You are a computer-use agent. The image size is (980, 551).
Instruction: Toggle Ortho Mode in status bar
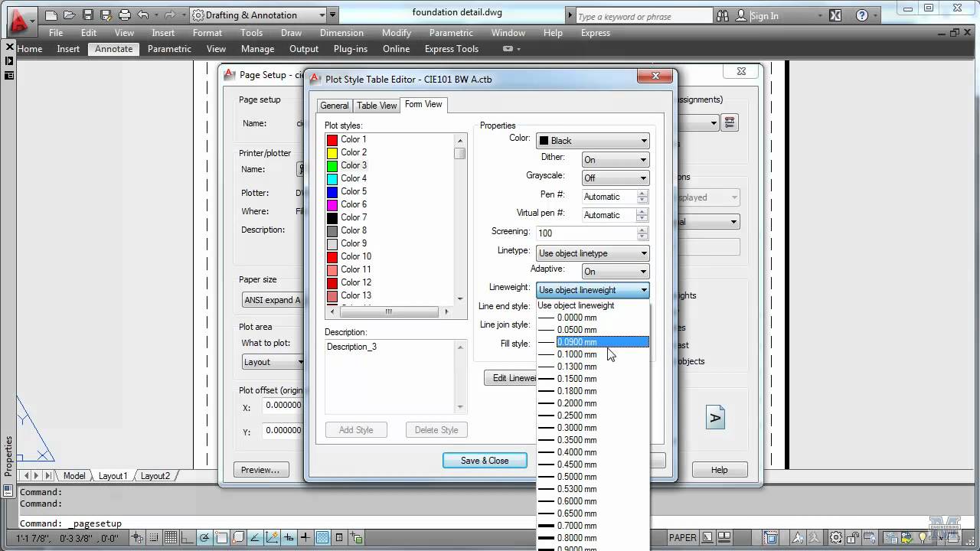pos(187,537)
